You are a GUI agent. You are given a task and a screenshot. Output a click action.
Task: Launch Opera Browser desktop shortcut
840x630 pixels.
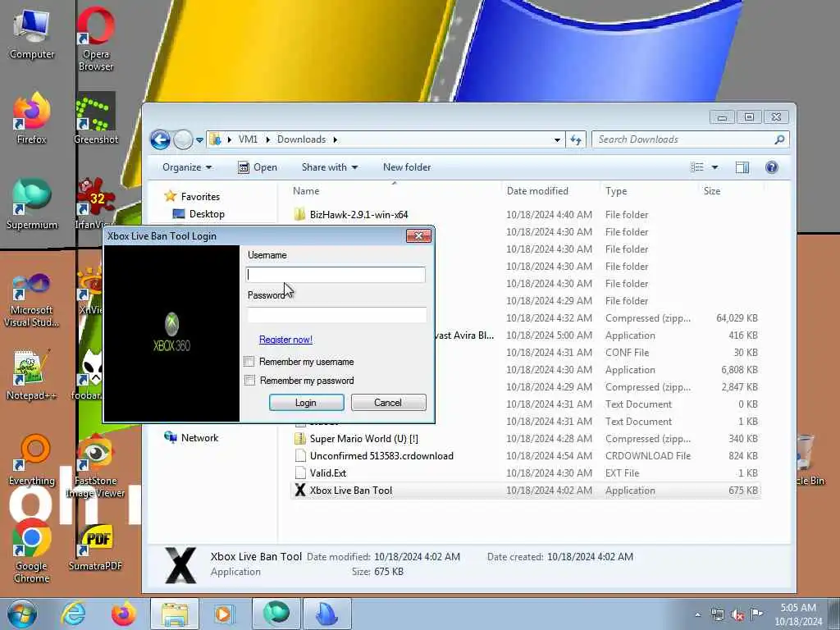[95, 38]
